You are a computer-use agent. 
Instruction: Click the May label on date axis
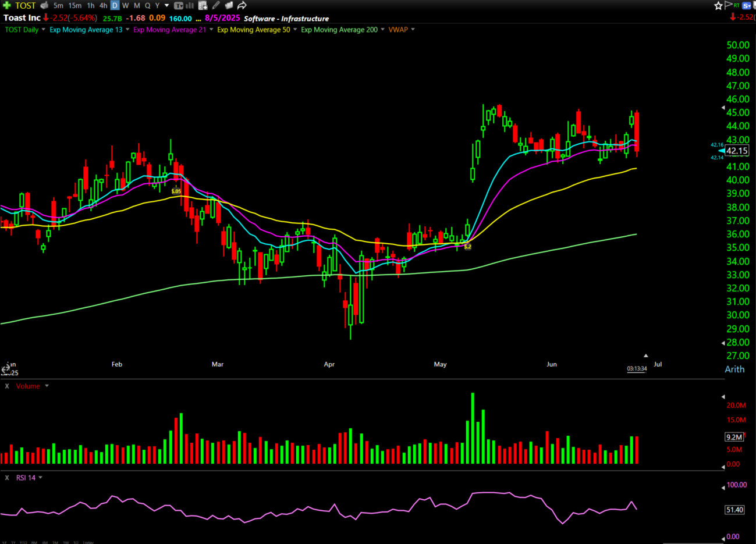pos(441,364)
